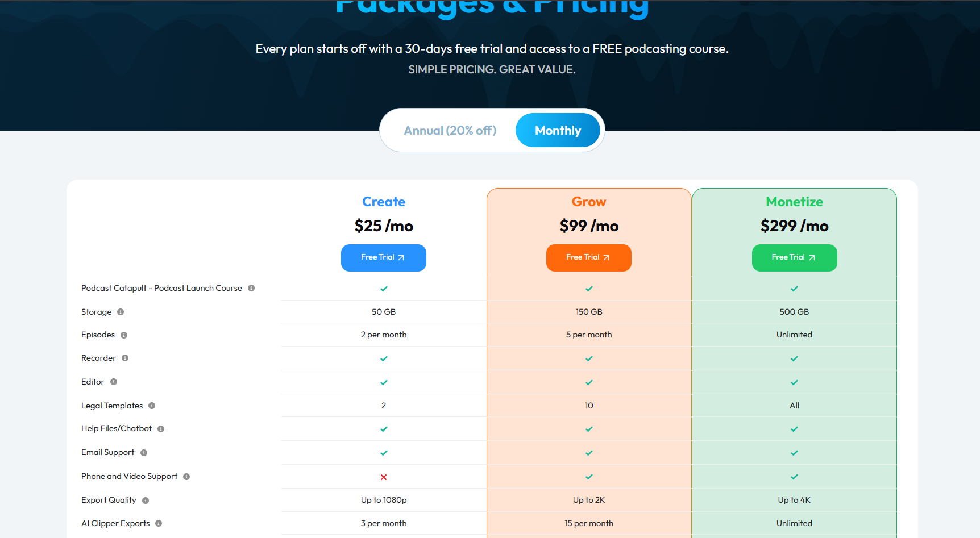Click info icon next to AI Clipper Exports

159,523
